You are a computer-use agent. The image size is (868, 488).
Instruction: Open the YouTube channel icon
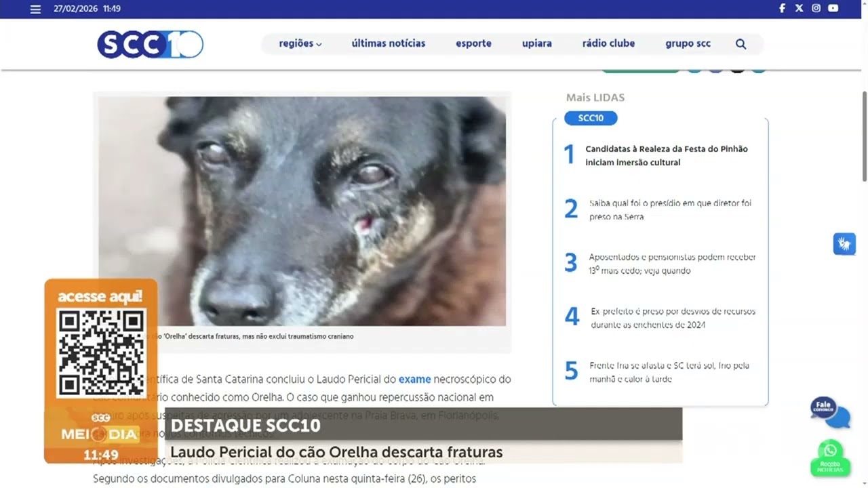click(833, 8)
